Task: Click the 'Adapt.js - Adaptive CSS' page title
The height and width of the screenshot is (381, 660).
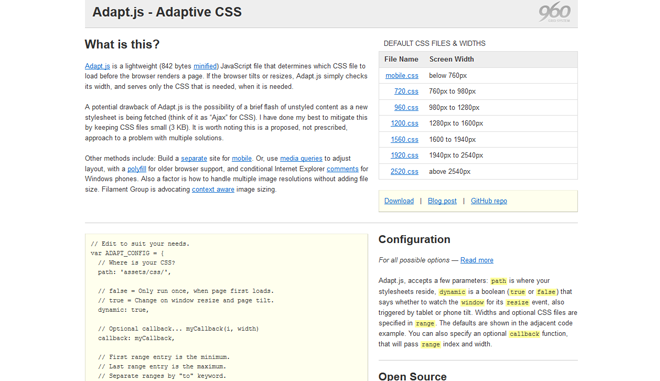Action: click(x=167, y=12)
